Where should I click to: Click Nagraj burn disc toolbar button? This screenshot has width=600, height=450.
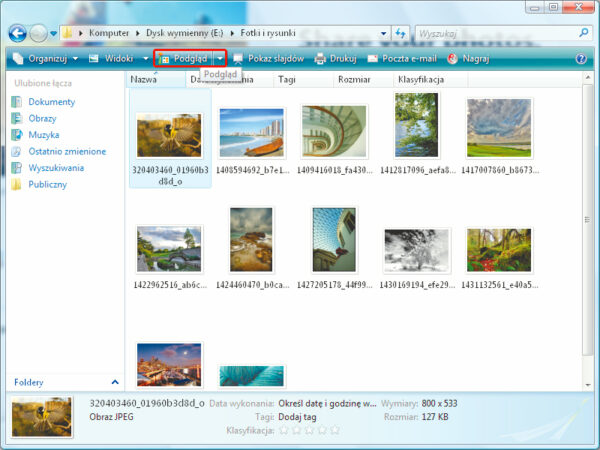click(x=468, y=59)
